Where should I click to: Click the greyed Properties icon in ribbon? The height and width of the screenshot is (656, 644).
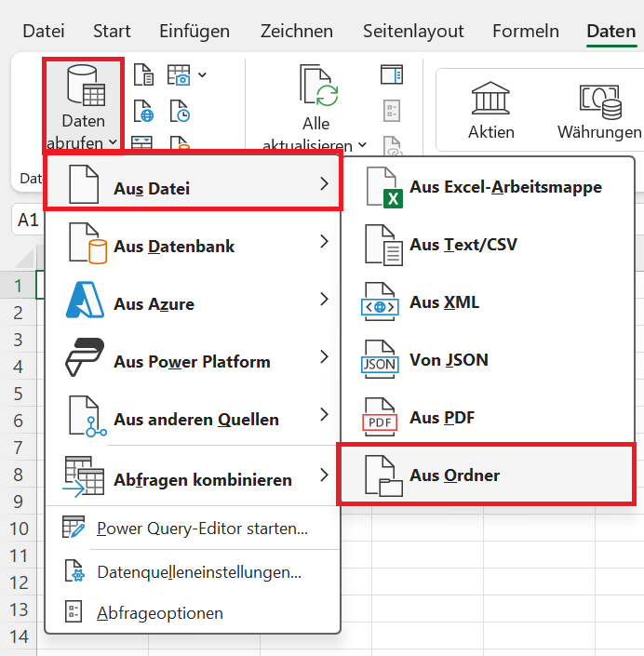[x=392, y=111]
